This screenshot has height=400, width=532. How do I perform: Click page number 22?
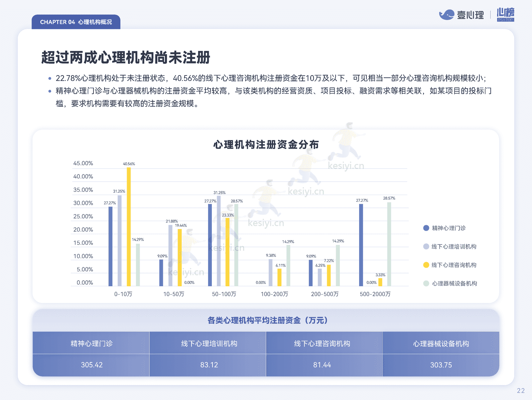[521, 391]
